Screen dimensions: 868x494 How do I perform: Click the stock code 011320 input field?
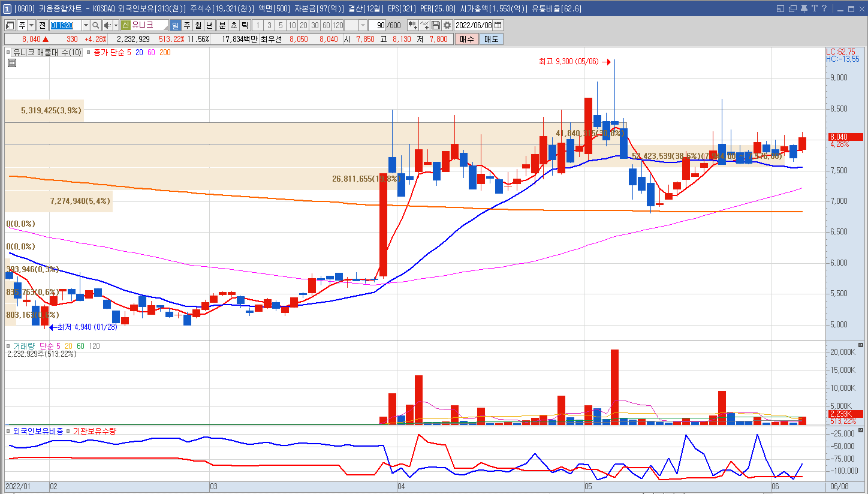point(65,25)
